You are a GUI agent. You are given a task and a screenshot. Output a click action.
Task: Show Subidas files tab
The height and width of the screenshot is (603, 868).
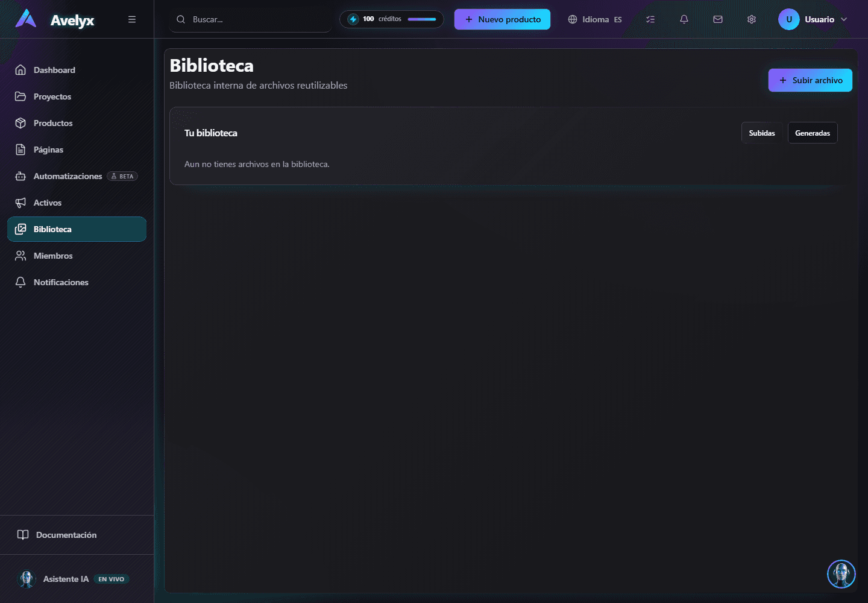coord(762,133)
